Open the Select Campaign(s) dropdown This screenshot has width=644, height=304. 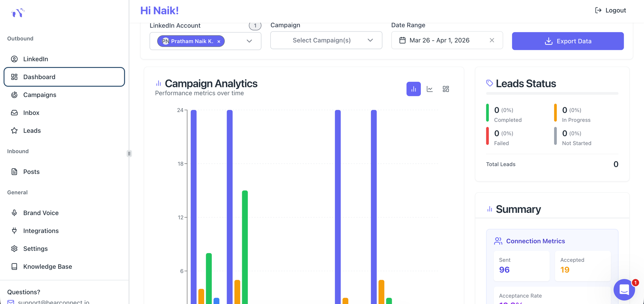(x=326, y=40)
